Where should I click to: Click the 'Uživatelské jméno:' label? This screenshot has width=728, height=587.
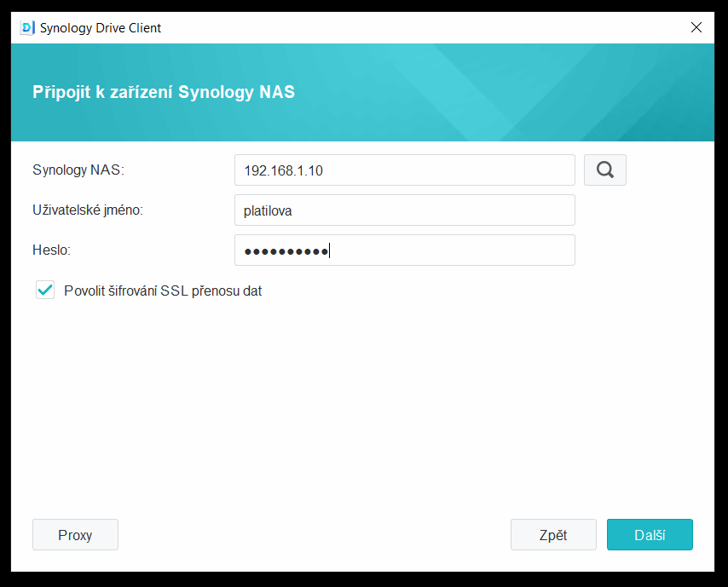tap(88, 210)
